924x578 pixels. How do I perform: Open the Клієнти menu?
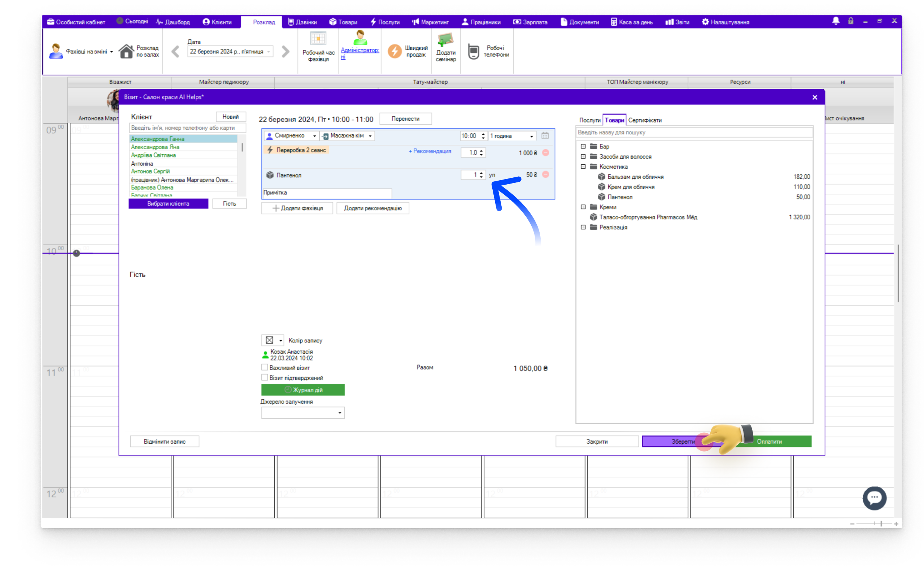[217, 22]
